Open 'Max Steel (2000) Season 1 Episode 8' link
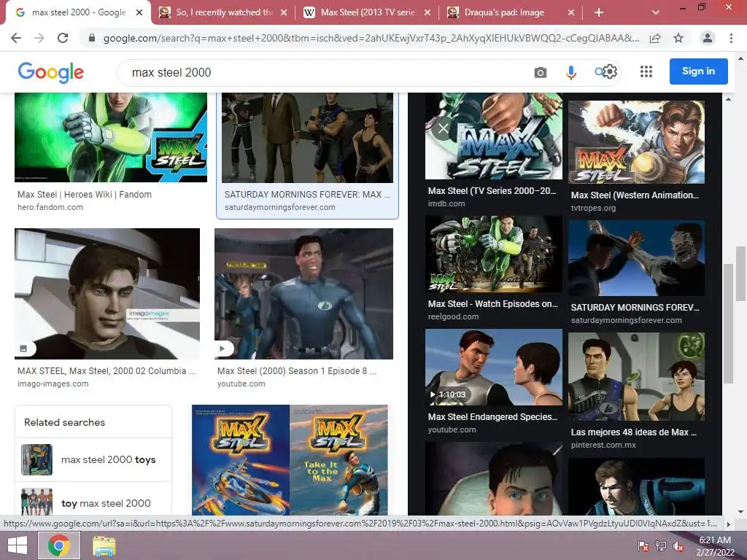 point(297,371)
